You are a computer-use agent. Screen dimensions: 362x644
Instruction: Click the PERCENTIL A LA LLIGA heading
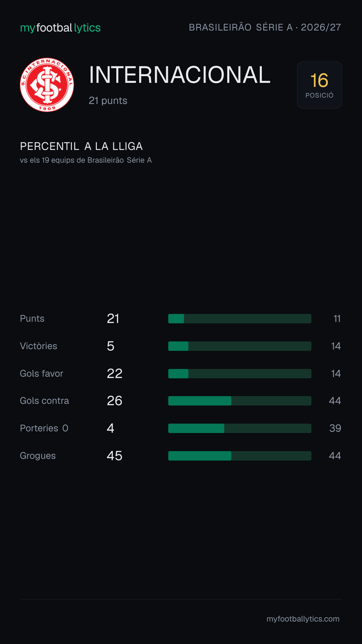pos(81,146)
